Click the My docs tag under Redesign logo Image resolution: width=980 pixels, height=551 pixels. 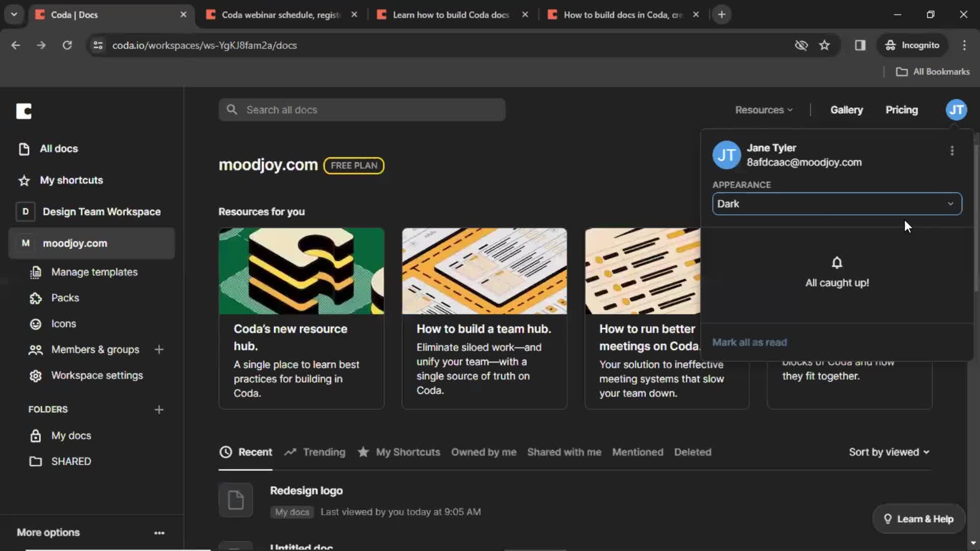(x=292, y=512)
